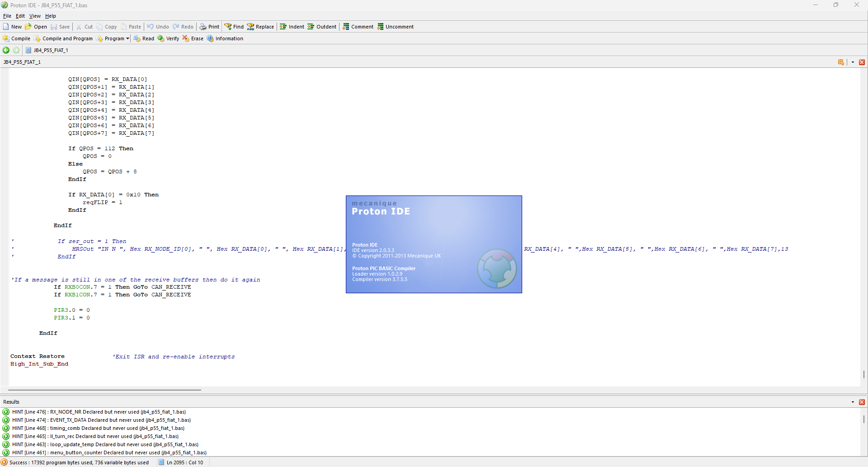
Task: Open the Help menu
Action: point(50,16)
